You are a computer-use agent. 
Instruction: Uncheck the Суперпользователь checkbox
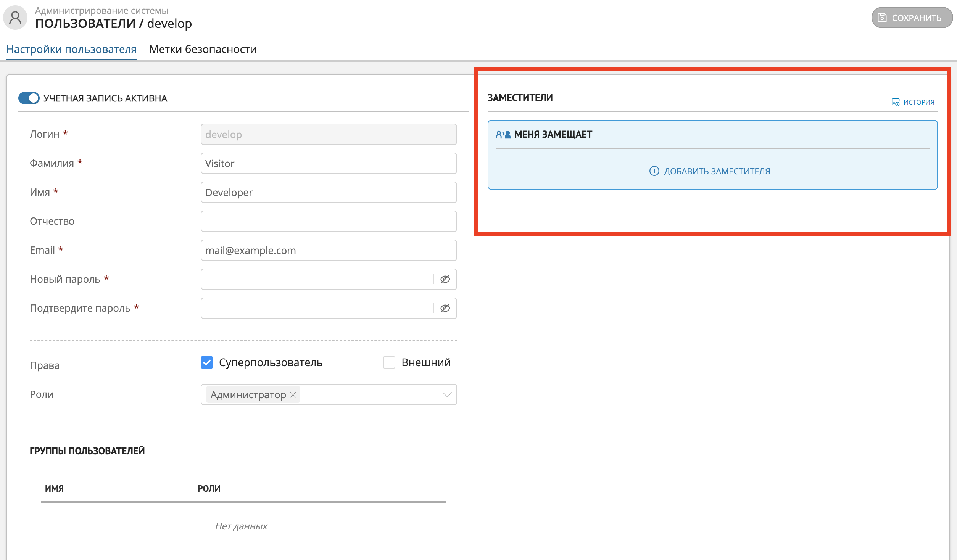tap(207, 362)
